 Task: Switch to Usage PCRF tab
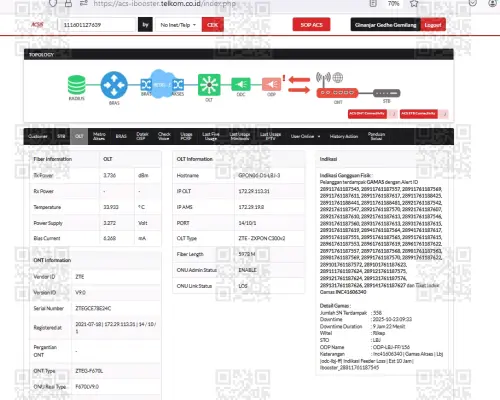tap(186, 136)
